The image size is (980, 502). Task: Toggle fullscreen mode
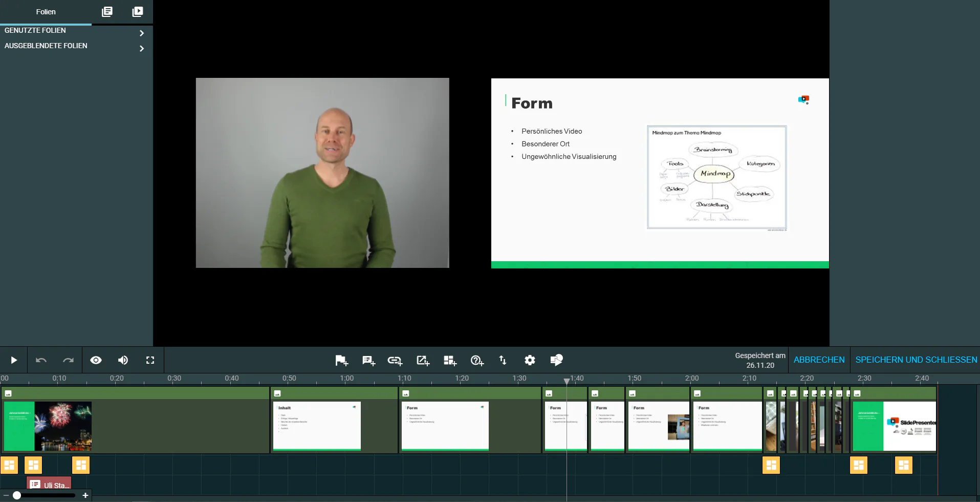150,360
